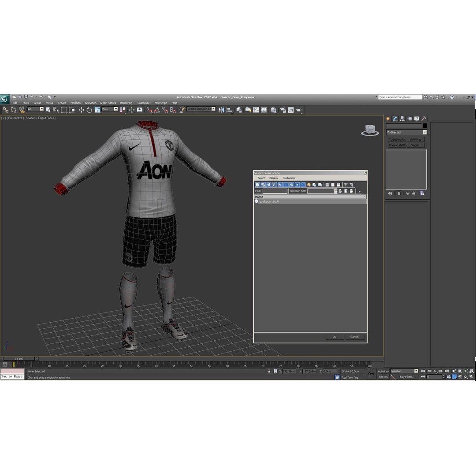Open Customize menu in Select From Scene dialog
The height and width of the screenshot is (476, 476).
[x=289, y=178]
